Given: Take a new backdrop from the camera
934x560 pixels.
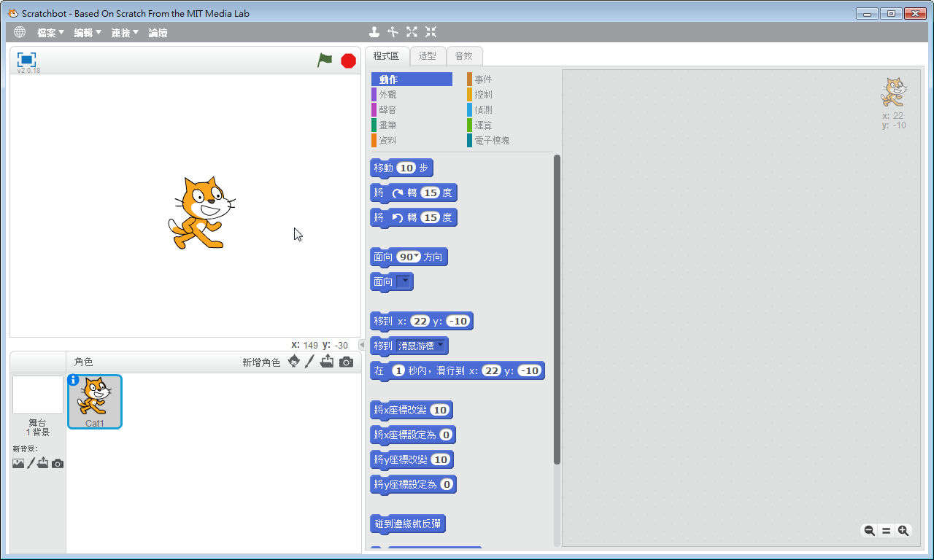Looking at the screenshot, I should pos(58,464).
